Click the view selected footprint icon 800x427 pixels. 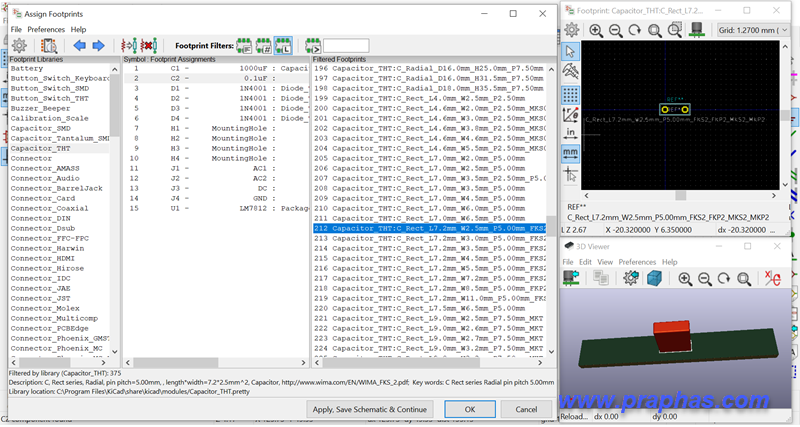pos(47,46)
